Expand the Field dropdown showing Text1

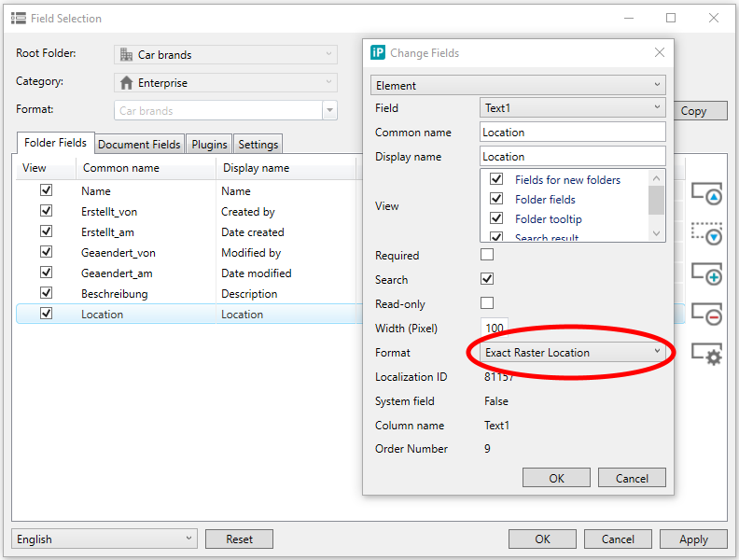point(573,108)
